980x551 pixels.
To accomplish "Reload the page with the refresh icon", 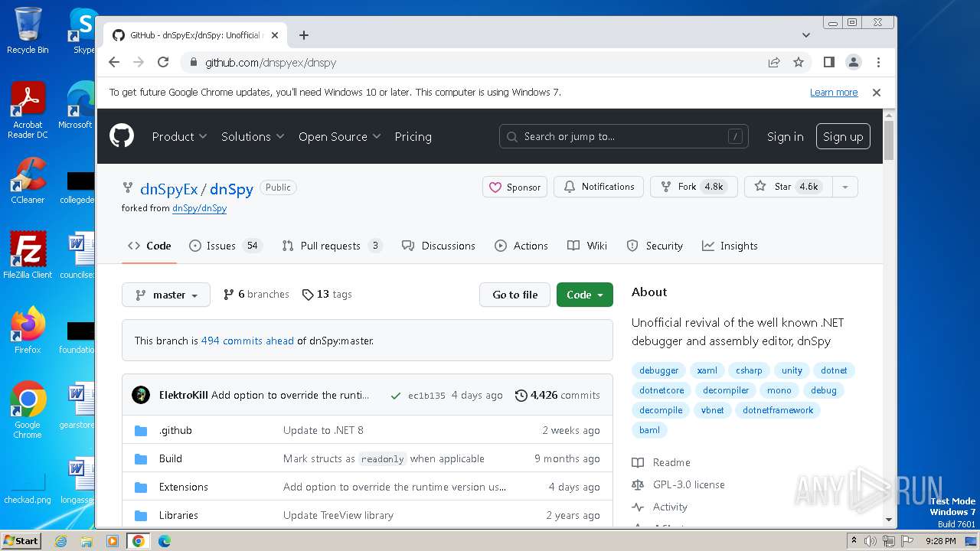I will click(163, 63).
